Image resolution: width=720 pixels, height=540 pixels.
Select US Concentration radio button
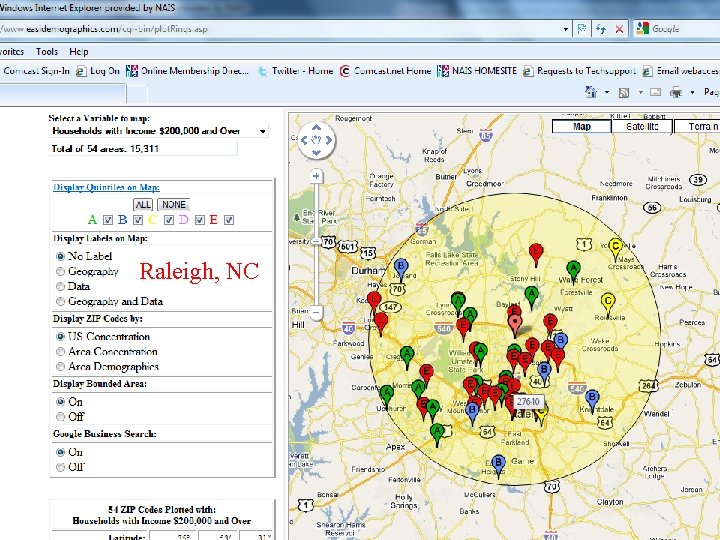[x=60, y=336]
